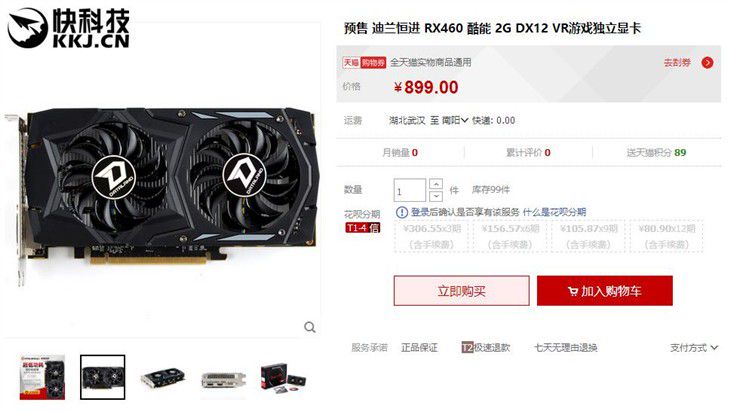Click the 立即购买 buy now button
The width and height of the screenshot is (730, 414).
tap(461, 291)
